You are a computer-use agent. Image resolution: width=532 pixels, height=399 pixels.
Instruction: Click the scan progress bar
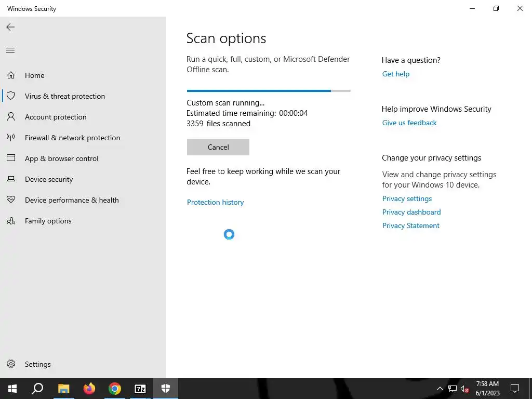point(269,91)
